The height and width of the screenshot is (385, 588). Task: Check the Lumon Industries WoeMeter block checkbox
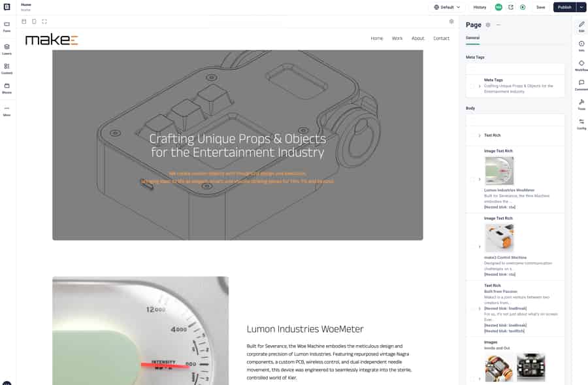click(472, 179)
